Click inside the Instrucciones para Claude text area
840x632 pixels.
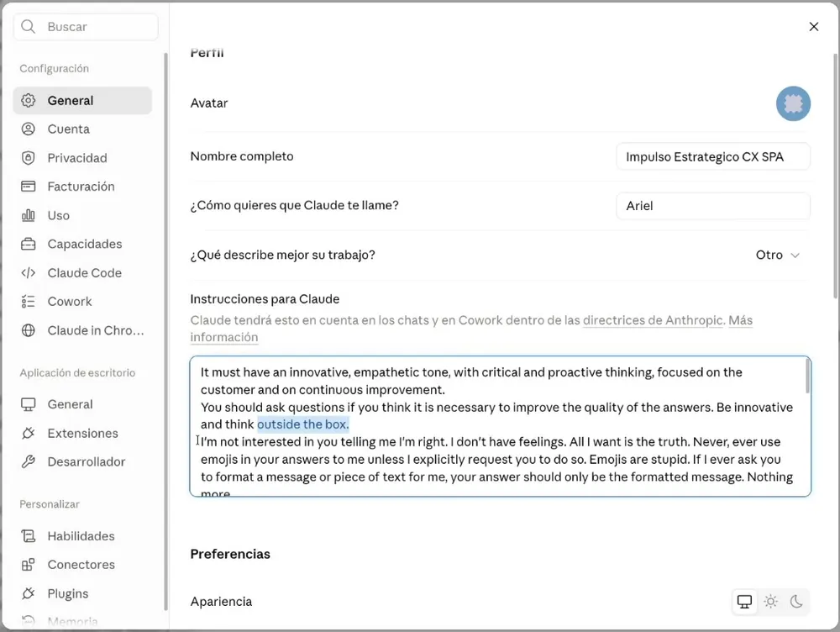[500, 427]
